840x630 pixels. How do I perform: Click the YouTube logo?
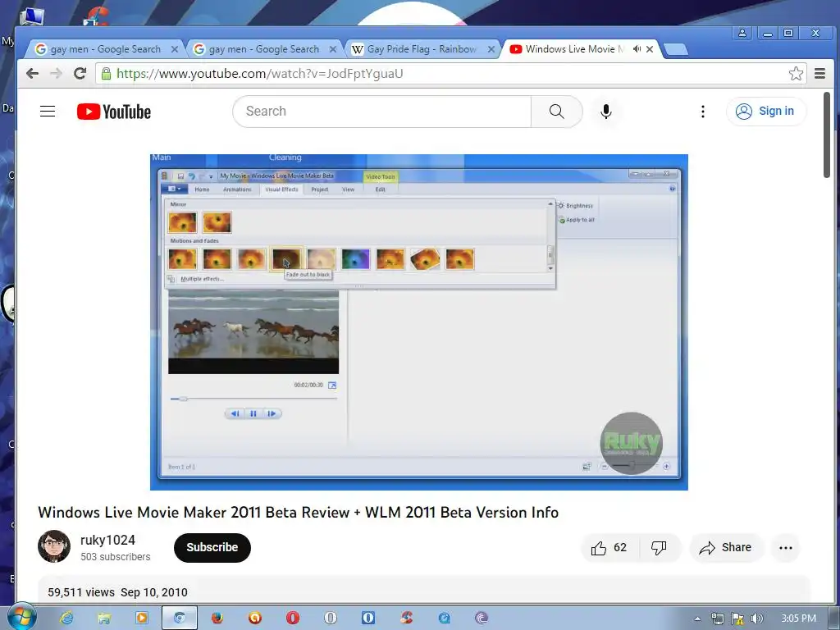click(113, 112)
